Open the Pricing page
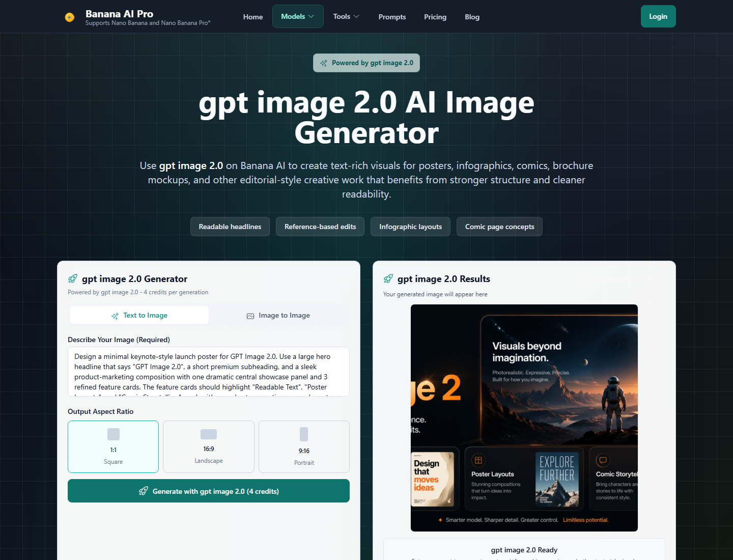Viewport: 733px width, 560px height. [x=435, y=17]
